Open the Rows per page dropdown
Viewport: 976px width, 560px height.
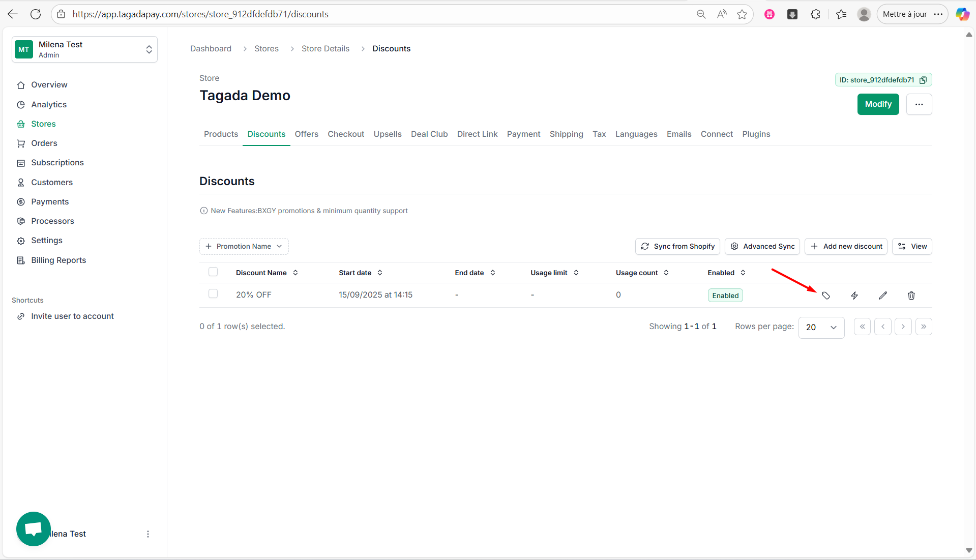click(x=821, y=327)
